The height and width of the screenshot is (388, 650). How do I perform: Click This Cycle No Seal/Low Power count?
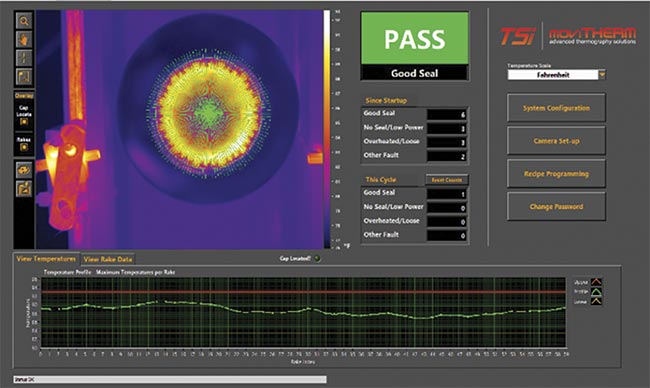[x=447, y=208]
